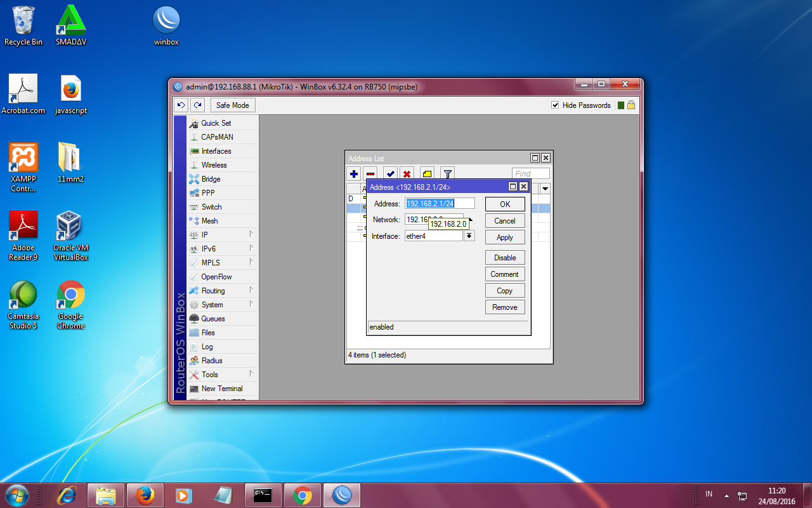The image size is (812, 508).
Task: Open the javascript file on the desktop
Action: coord(71,95)
